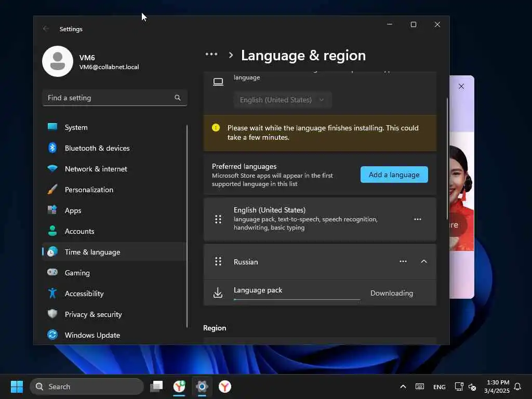
Task: Click the ENG input language indicator
Action: click(440, 387)
